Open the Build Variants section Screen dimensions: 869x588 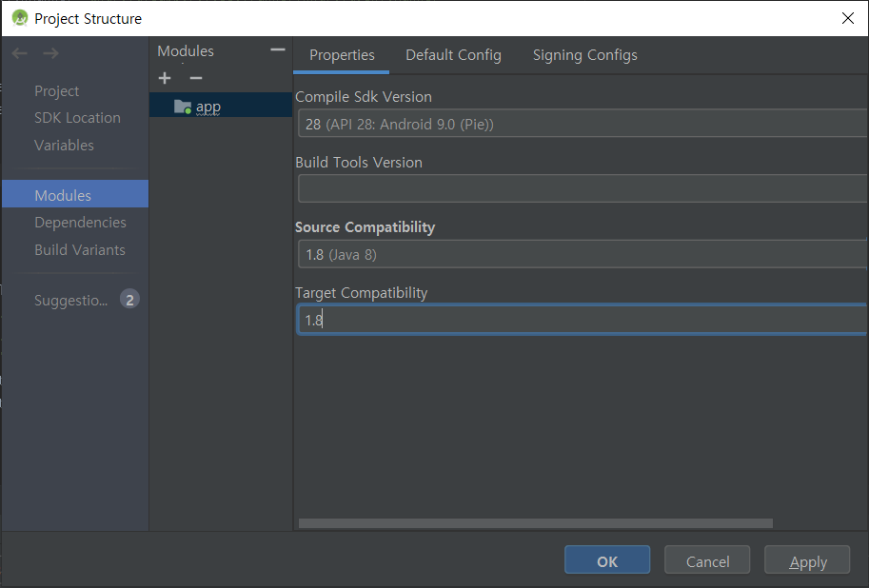click(x=80, y=250)
